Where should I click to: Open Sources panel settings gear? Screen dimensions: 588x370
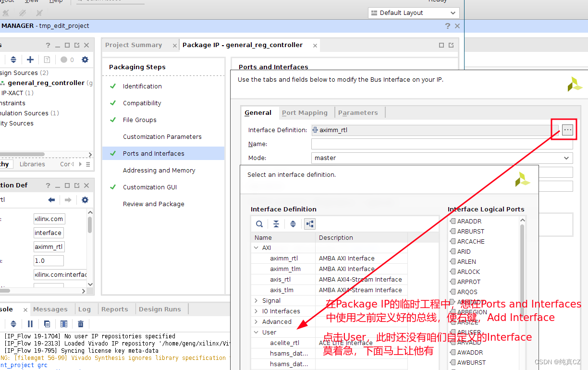point(85,60)
